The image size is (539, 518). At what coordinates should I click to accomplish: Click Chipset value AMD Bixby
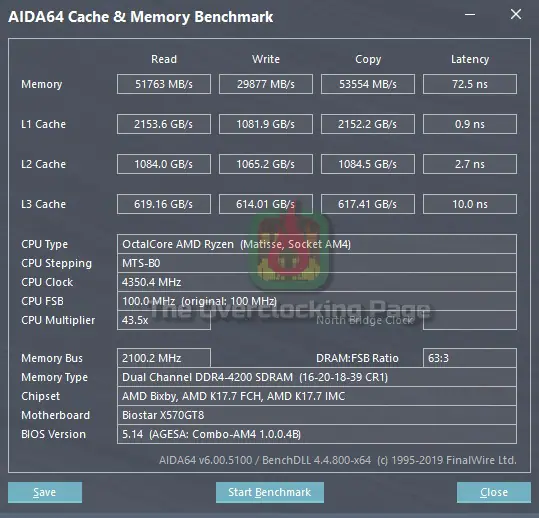click(317, 396)
